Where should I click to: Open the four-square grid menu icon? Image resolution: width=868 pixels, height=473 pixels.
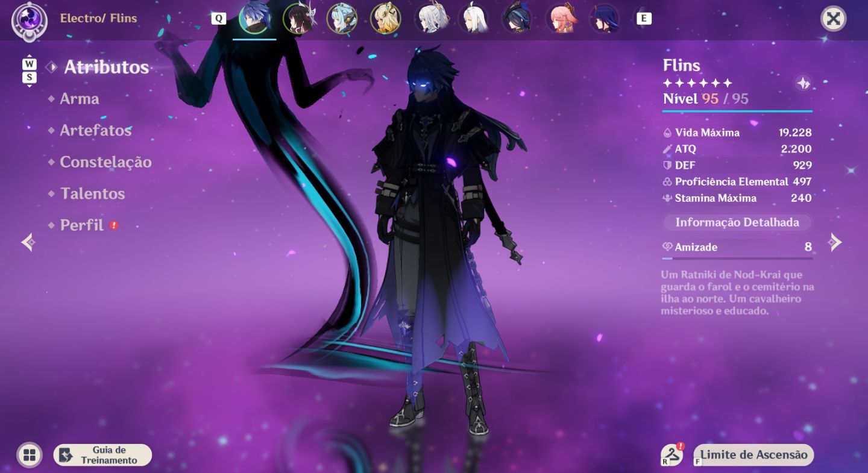pyautogui.click(x=30, y=455)
